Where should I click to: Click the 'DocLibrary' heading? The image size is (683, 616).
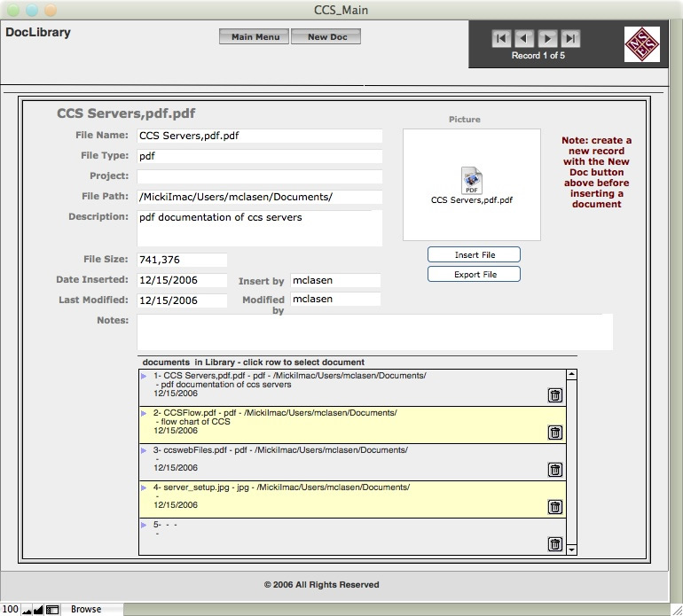38,33
